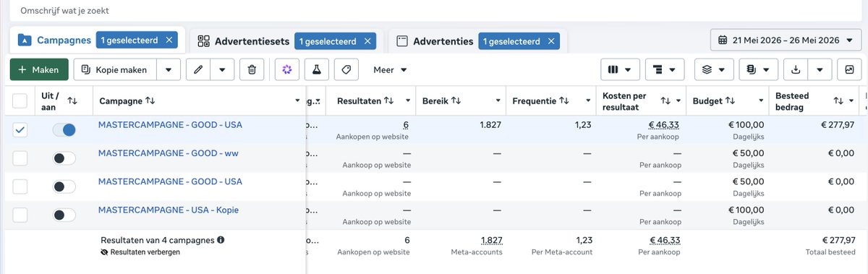The width and height of the screenshot is (868, 274).
Task: Sort by Resultaten column arrows
Action: (x=388, y=100)
